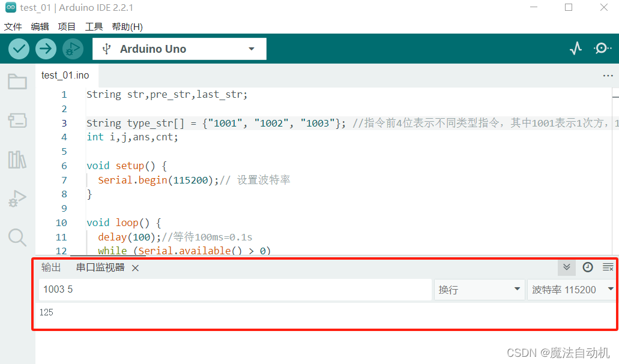Open Serial Monitor from toolbar icon
Image resolution: width=619 pixels, height=364 pixels.
click(602, 49)
